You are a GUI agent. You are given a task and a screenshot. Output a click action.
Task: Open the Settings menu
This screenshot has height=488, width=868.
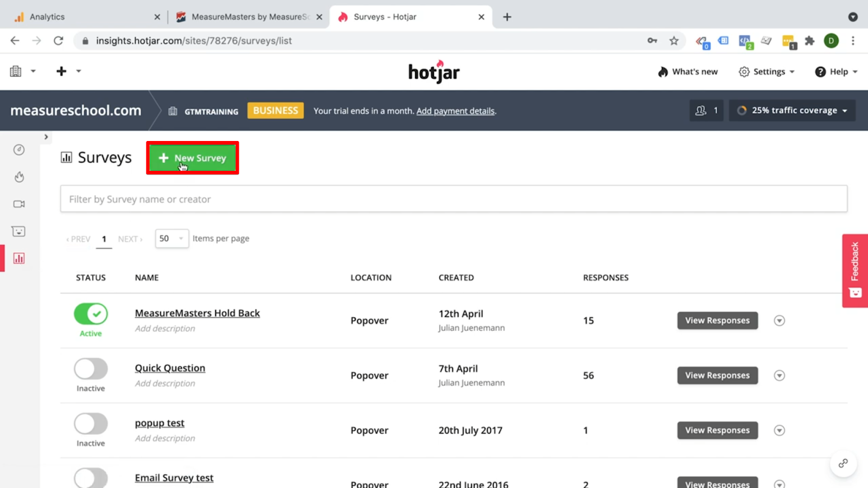767,72
